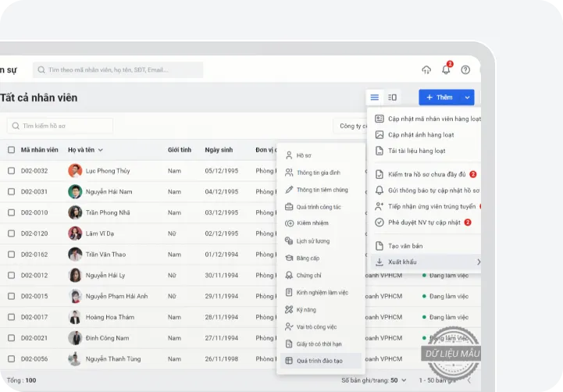
Task: Expand the dropdown arrow beside Thêm button
Action: (x=467, y=98)
